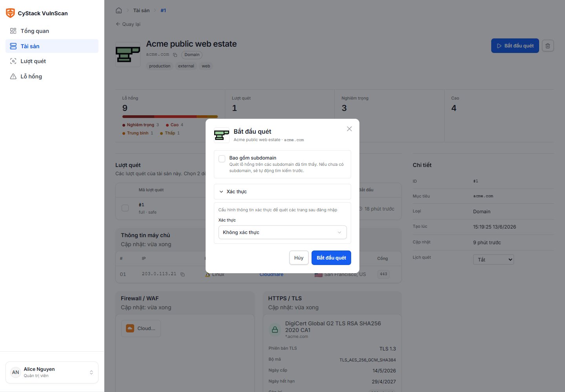Image resolution: width=565 pixels, height=392 pixels.
Task: Click the Lỗ hổng 9 stat card
Action: click(x=170, y=116)
